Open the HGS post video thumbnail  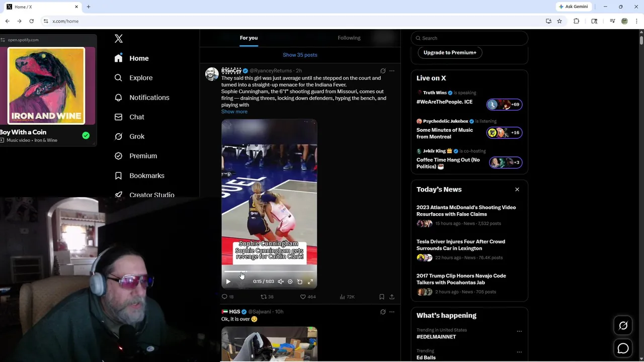tap(269, 344)
